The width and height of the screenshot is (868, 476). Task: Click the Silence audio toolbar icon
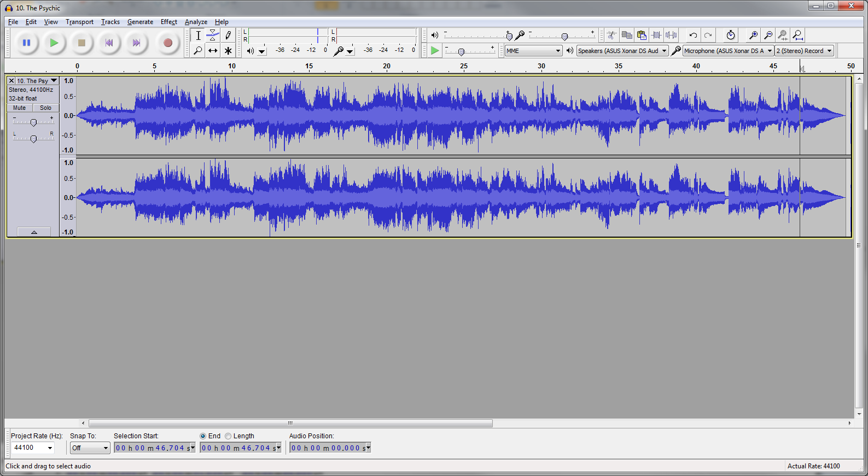tap(671, 35)
